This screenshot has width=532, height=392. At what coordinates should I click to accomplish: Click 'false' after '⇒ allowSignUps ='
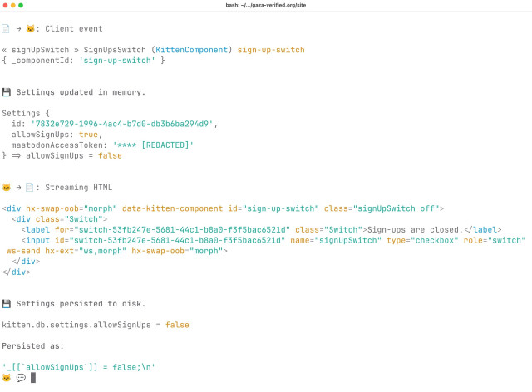110,155
